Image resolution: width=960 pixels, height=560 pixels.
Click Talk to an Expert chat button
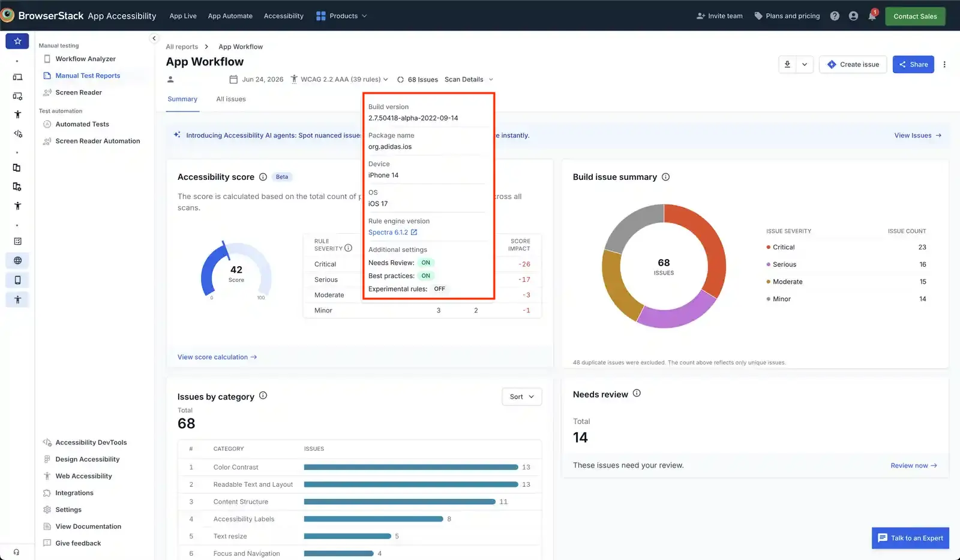point(910,538)
